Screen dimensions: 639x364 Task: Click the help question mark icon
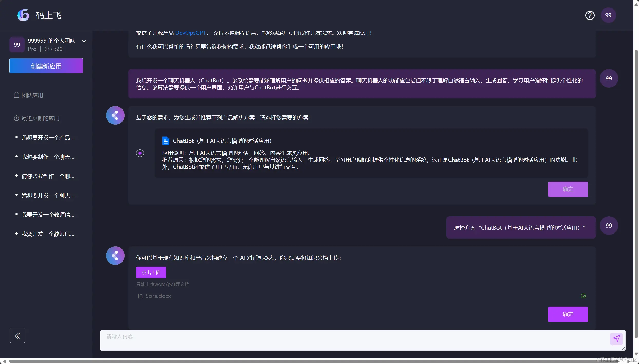[x=590, y=15]
